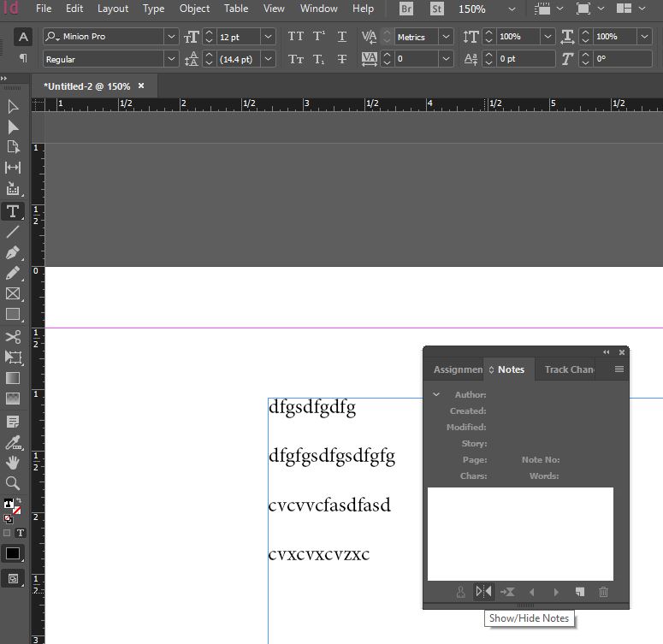The height and width of the screenshot is (644, 663).
Task: Collapse the Notes info chevron
Action: coord(436,394)
